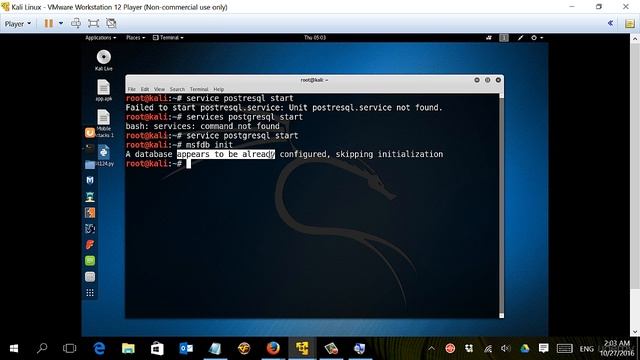640x360 pixels.
Task: Toggle VMware Unity mode icon
Action: pyautogui.click(x=111, y=23)
